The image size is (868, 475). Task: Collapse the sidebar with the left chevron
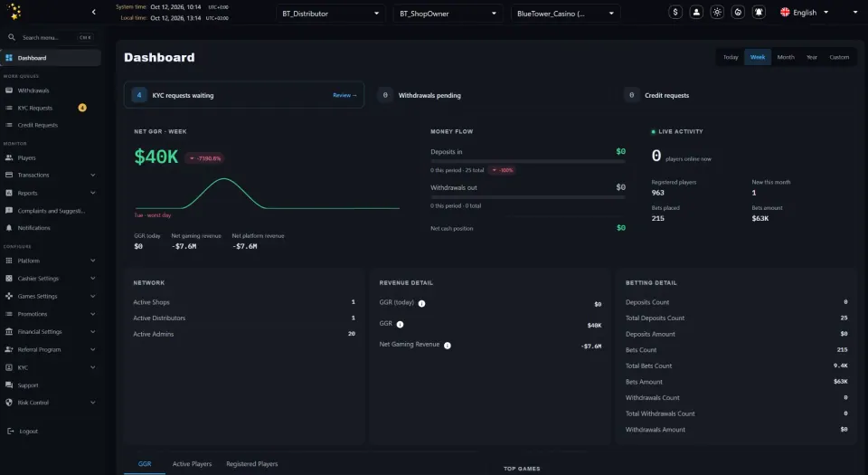tap(93, 12)
